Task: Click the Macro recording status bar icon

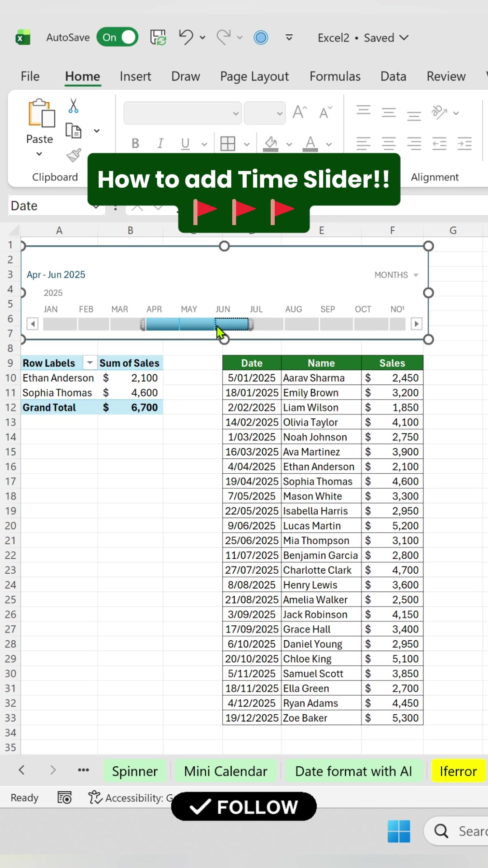Action: (x=65, y=798)
